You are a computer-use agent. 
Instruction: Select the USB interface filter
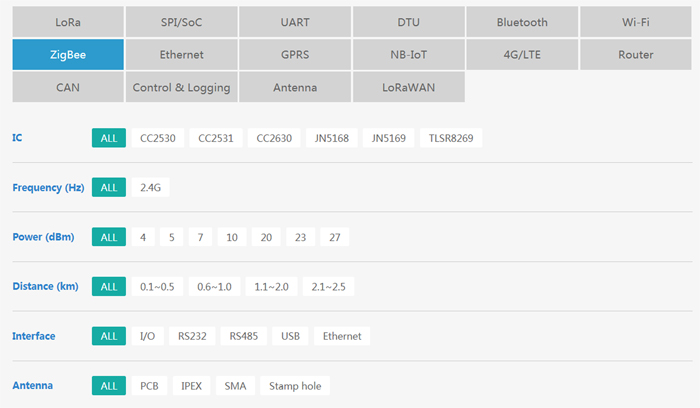[291, 336]
